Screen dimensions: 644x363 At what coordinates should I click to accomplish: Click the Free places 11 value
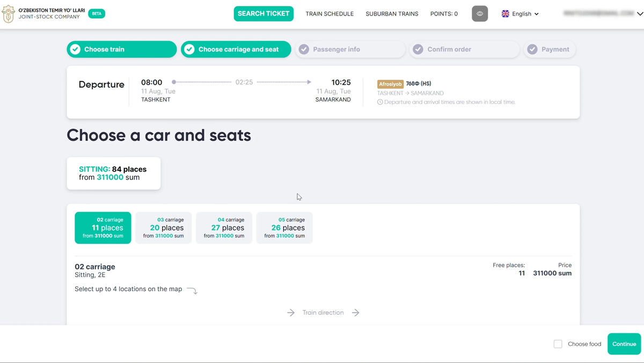coord(522,273)
